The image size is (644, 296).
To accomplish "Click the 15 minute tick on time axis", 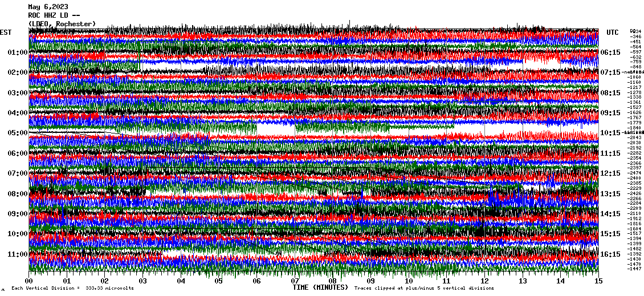I will (x=598, y=281).
